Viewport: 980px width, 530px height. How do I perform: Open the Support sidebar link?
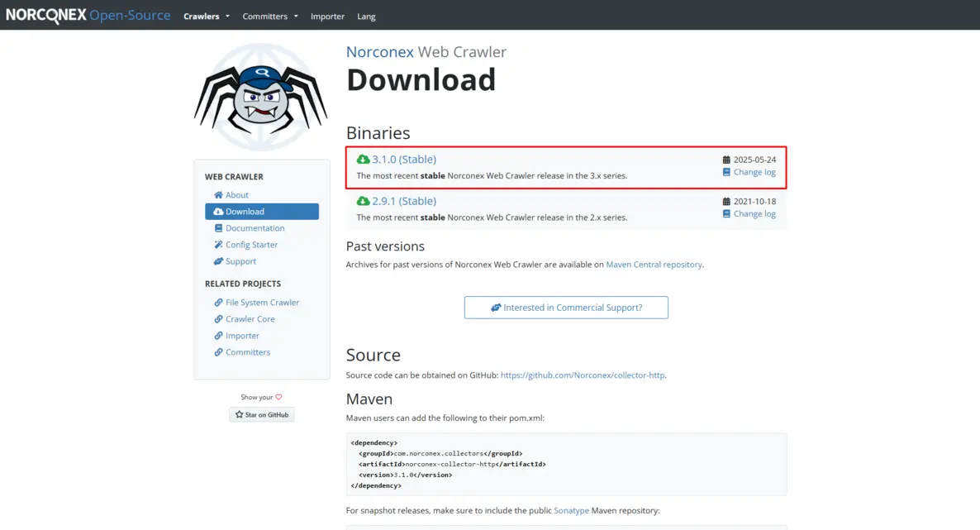tap(240, 261)
